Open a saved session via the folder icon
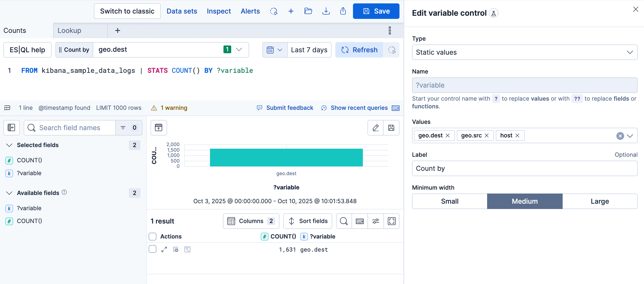 point(308,11)
